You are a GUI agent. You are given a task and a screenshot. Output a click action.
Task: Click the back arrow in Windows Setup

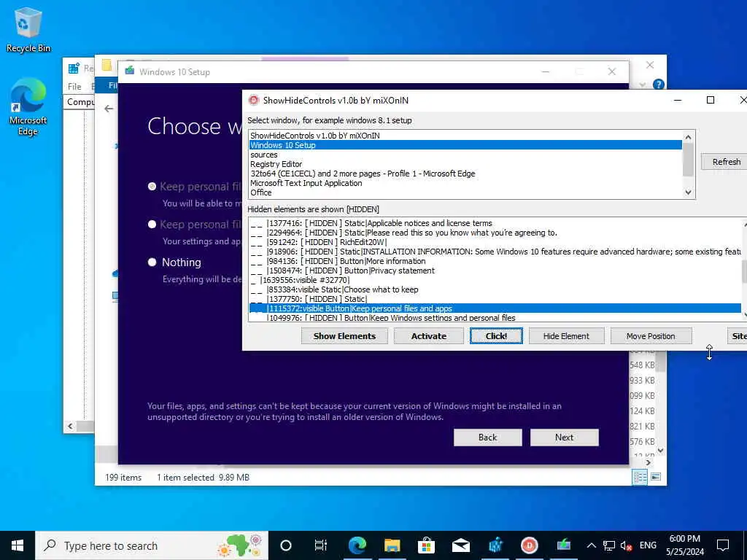pyautogui.click(x=109, y=109)
